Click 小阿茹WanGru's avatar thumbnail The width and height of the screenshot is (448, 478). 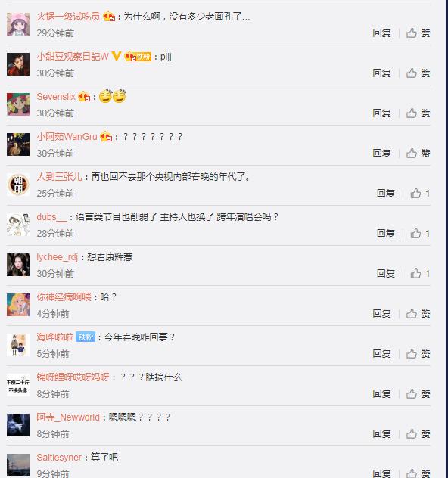tap(18, 144)
